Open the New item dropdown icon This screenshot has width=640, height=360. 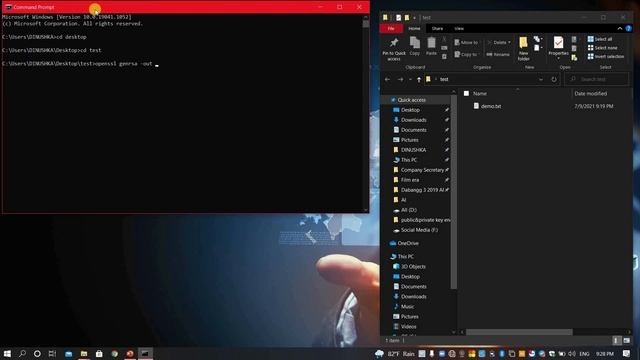click(x=537, y=39)
